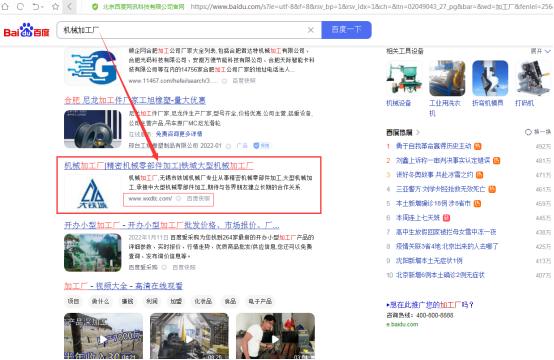Click the undo/restore arrow icon in the toolbar
Screen dimensions: 554x360
[x=36, y=6]
